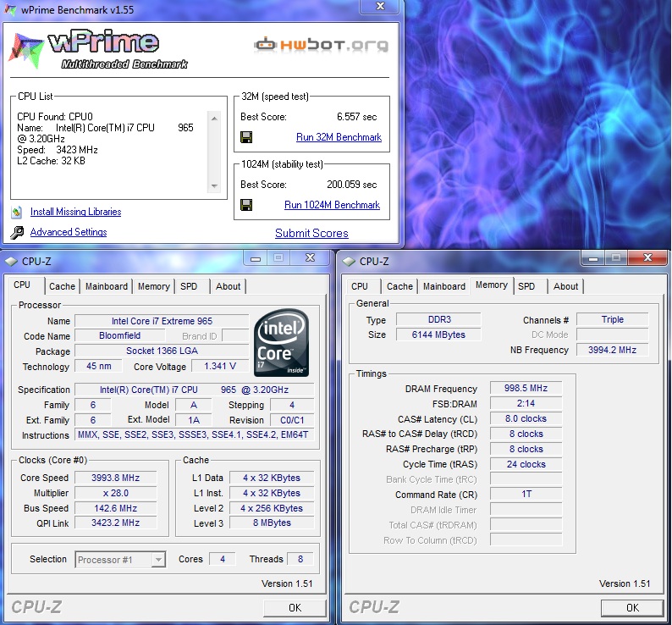Click the wPrime title bar app icon
The image size is (672, 625).
point(10,9)
